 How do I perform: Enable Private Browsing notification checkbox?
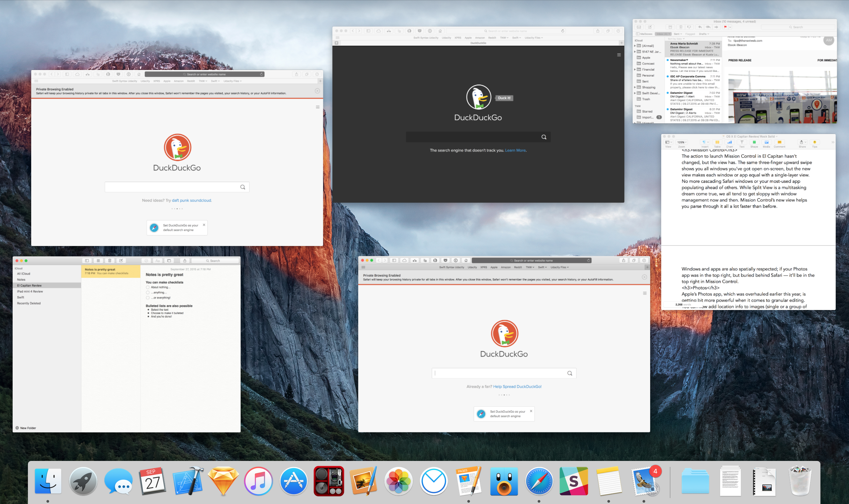[x=317, y=91]
